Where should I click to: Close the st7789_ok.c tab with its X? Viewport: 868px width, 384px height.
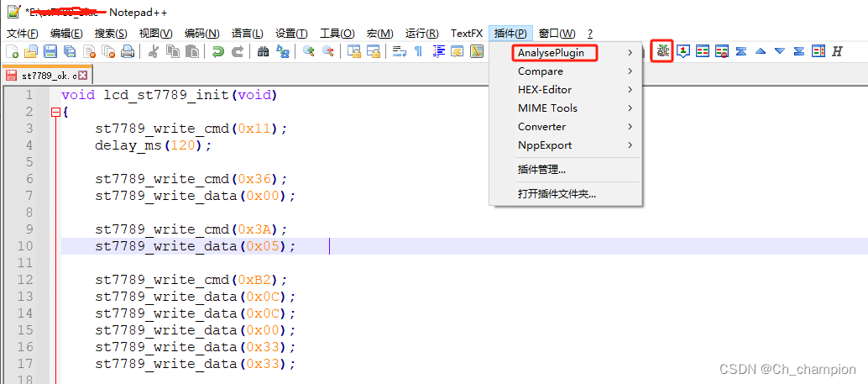83,75
